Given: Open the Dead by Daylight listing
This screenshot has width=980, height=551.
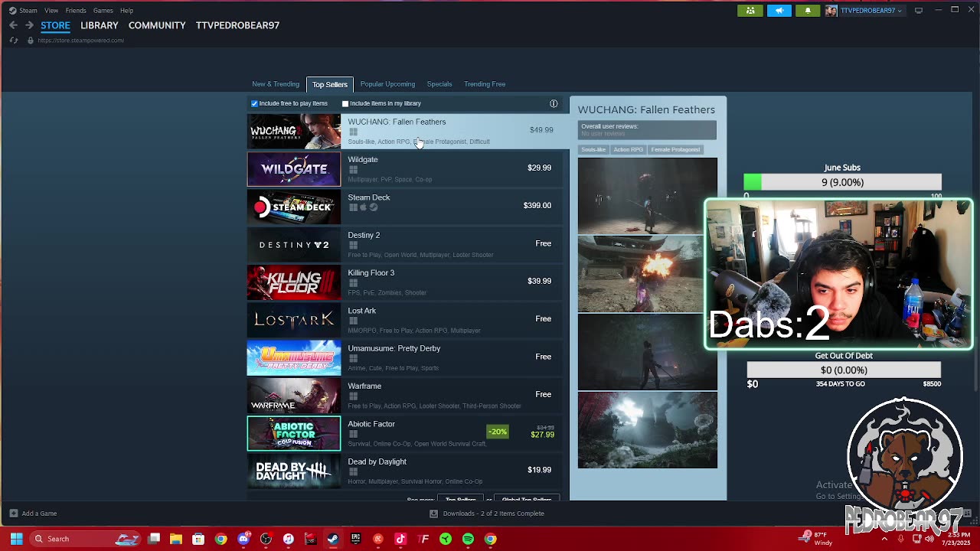Looking at the screenshot, I should pos(405,471).
